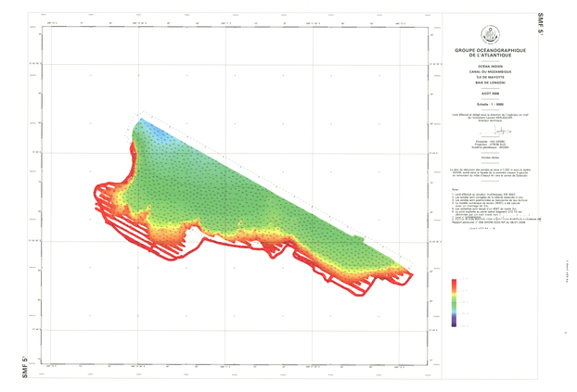Click the red band of the color scale
The height and width of the screenshot is (392, 577).
[454, 284]
